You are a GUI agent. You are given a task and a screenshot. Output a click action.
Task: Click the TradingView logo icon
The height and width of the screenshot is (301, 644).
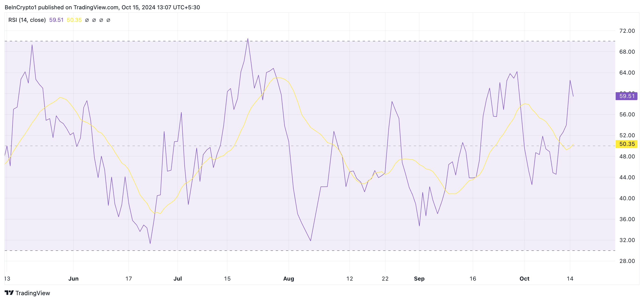9,292
